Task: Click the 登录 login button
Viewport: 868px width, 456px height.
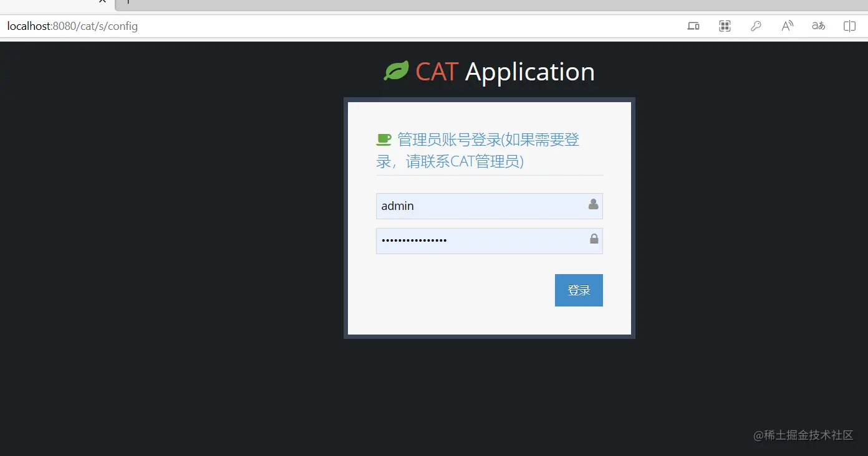Action: pos(579,290)
